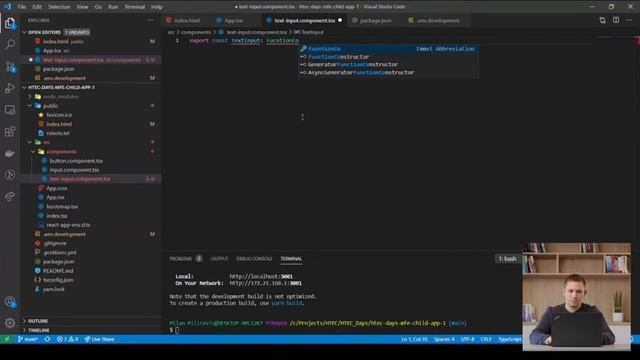Open the Search view in activity bar
Screen dimensions: 640x360
click(10, 44)
